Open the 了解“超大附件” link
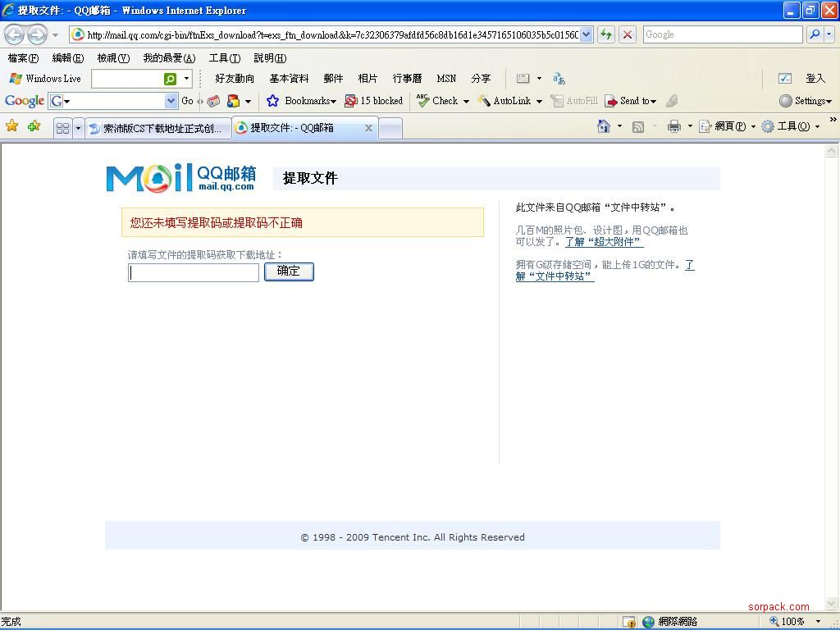Image resolution: width=840 pixels, height=630 pixels. coord(604,242)
